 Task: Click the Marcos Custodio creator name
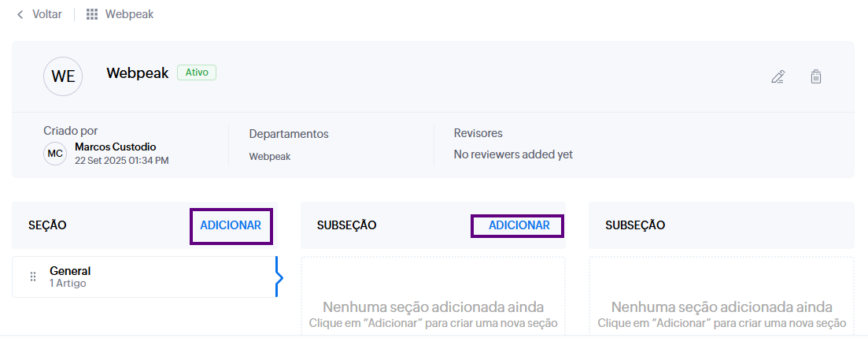(x=115, y=147)
